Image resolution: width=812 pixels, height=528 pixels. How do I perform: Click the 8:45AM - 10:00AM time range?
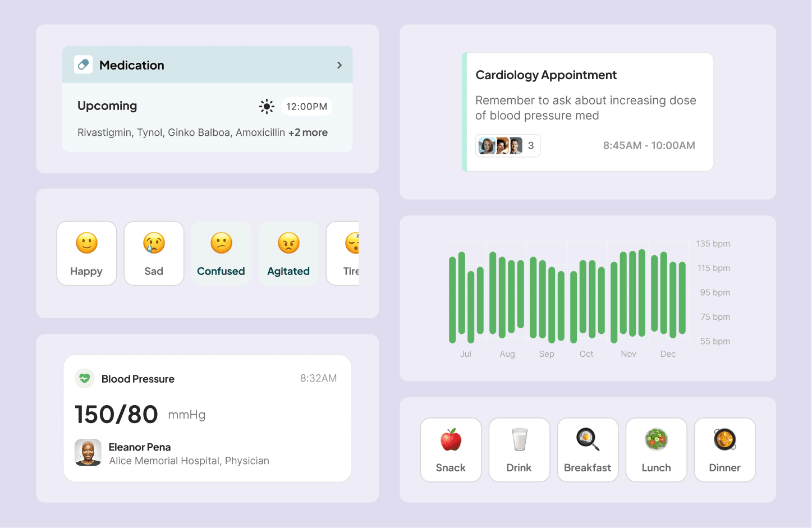point(649,145)
